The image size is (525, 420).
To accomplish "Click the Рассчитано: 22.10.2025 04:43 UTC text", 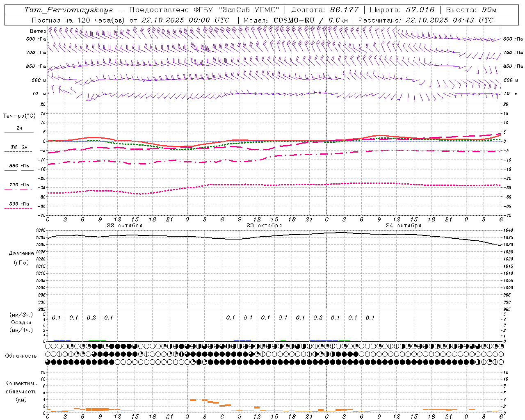I will point(426,20).
